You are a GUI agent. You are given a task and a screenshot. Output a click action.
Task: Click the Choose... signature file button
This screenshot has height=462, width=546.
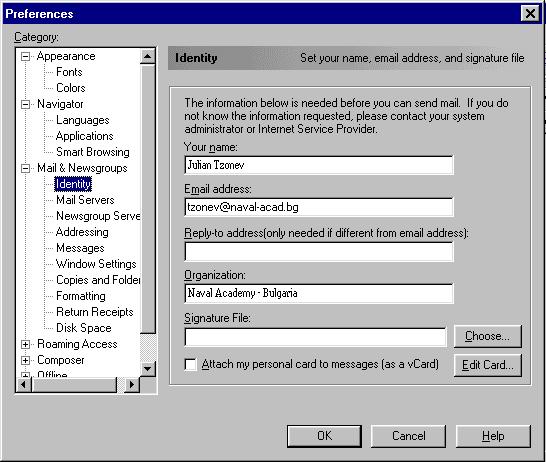pos(488,336)
